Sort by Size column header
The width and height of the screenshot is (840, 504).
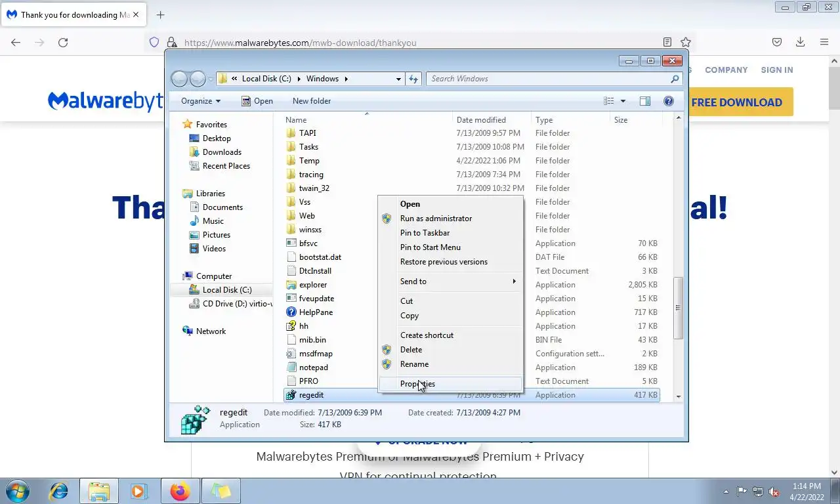pos(636,120)
